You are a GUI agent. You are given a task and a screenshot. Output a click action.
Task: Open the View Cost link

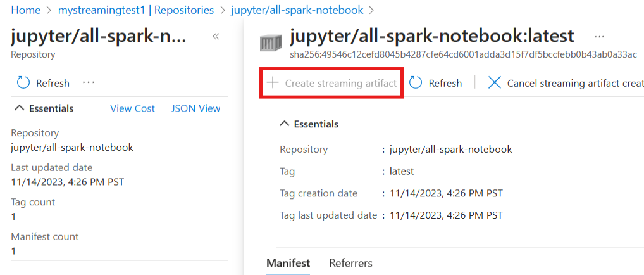coord(132,108)
